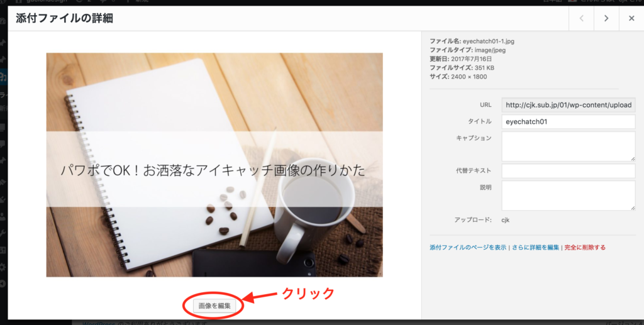This screenshot has height=325, width=644.
Task: Select the URL field with the upload path
Action: click(x=568, y=105)
